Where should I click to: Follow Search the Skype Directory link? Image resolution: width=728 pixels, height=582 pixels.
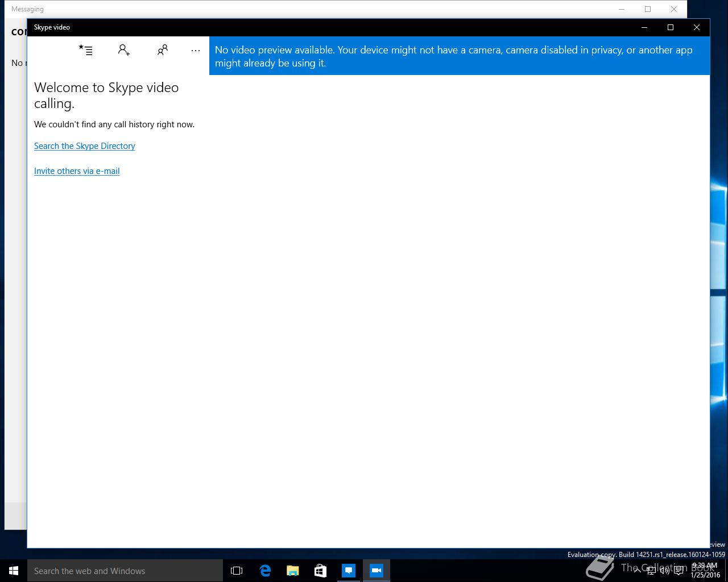pos(85,146)
